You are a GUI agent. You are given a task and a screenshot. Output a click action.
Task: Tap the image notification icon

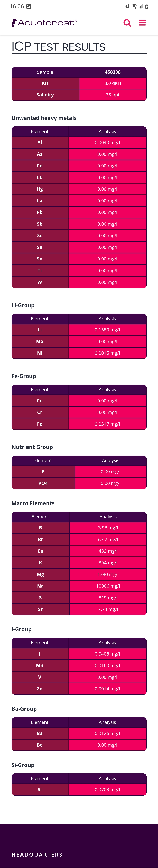pyautogui.click(x=29, y=6)
